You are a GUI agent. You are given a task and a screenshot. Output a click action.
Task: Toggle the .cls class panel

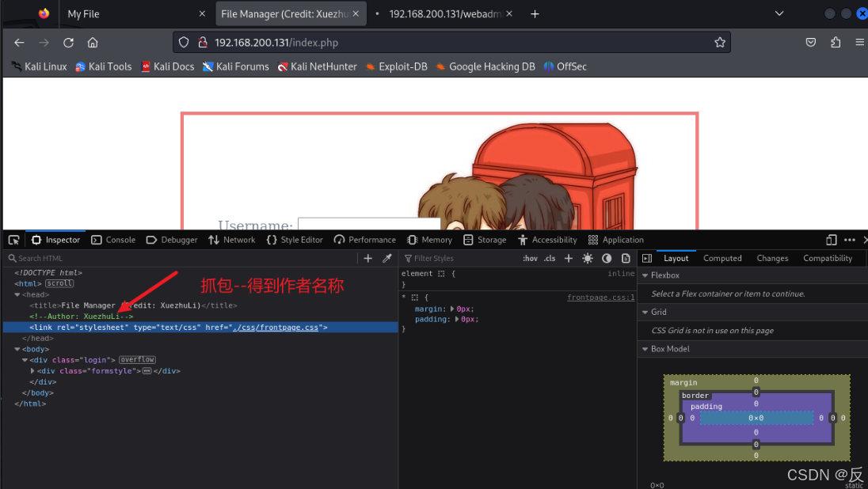point(549,258)
